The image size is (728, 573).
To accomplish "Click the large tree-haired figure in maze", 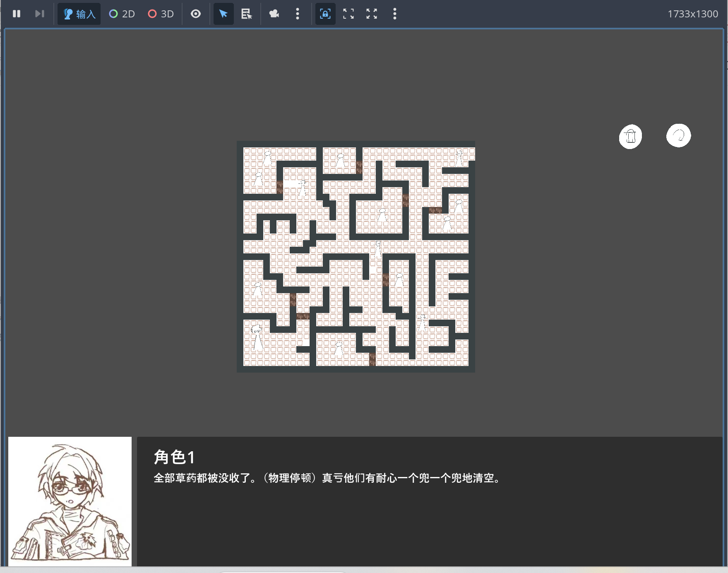I will [257, 337].
